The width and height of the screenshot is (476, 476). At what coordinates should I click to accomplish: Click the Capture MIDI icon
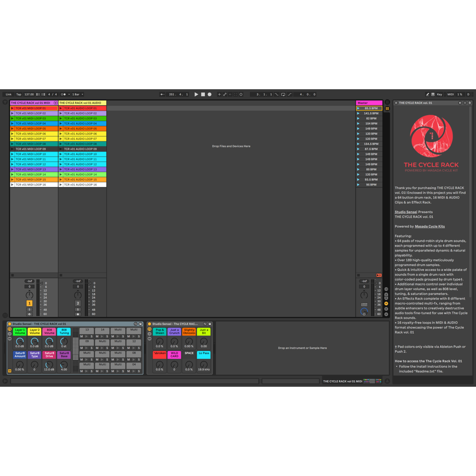(235, 94)
